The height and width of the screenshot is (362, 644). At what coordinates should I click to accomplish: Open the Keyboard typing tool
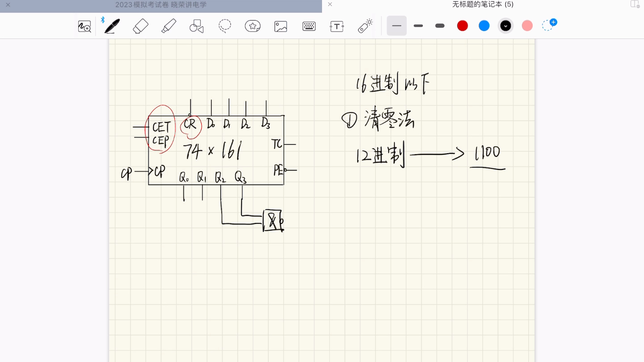tap(309, 26)
